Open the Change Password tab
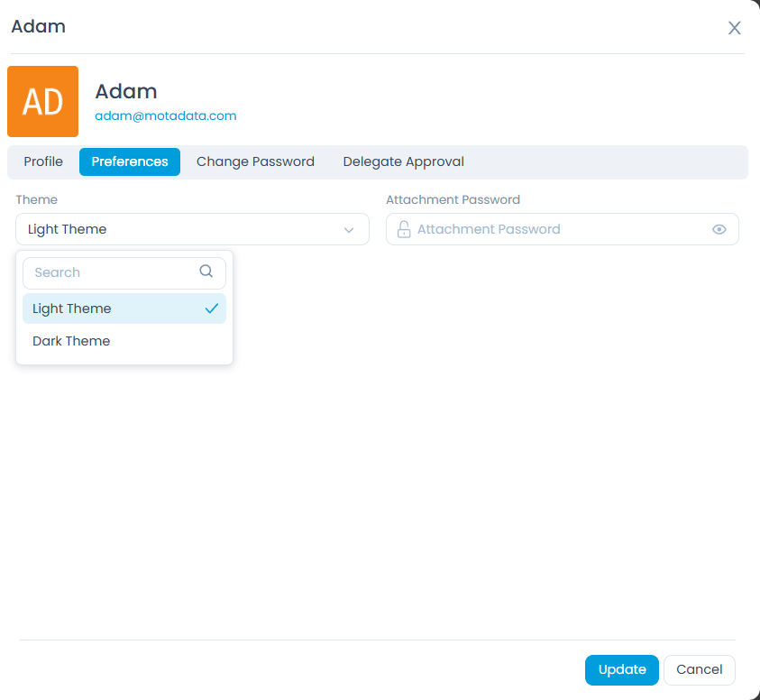The height and width of the screenshot is (700, 760). (x=255, y=162)
